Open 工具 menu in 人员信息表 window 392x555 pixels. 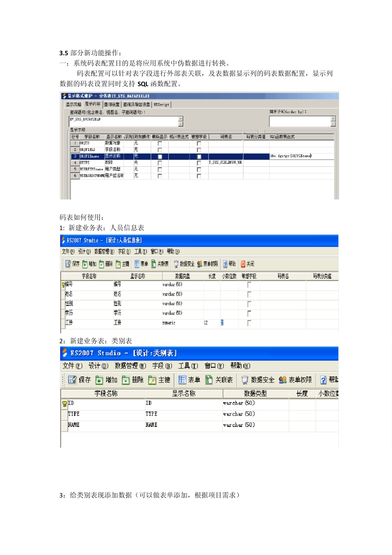[141, 251]
